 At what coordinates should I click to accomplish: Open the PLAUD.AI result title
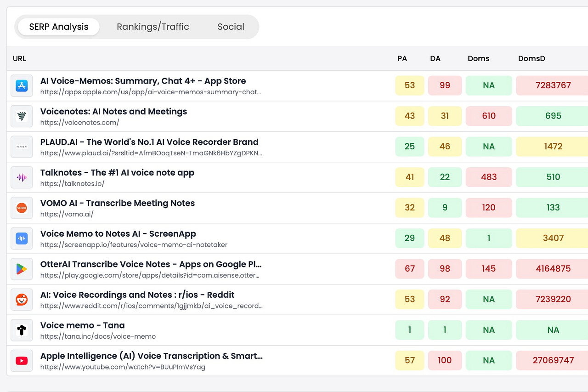(149, 142)
